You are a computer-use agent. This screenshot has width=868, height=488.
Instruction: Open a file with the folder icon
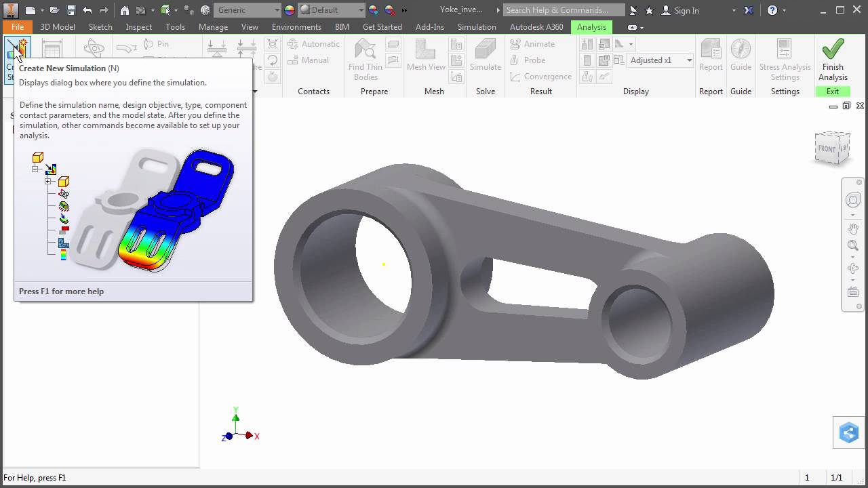54,10
